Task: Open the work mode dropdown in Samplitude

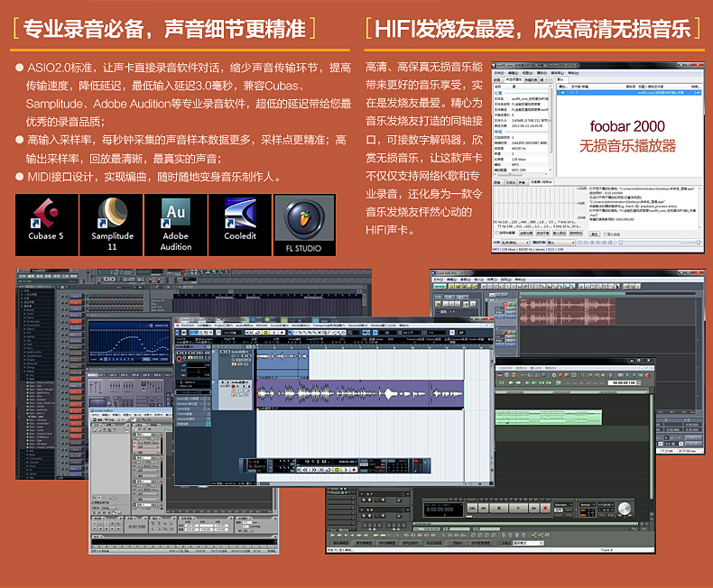Action: [x=528, y=543]
